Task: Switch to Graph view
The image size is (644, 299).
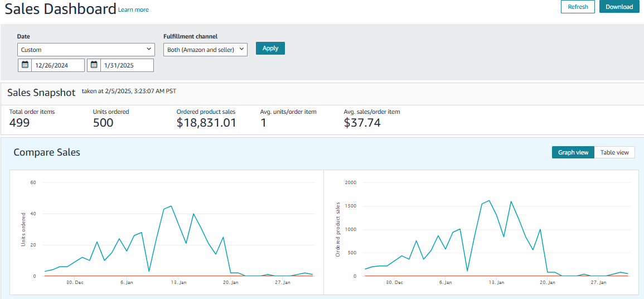Action: 573,152
